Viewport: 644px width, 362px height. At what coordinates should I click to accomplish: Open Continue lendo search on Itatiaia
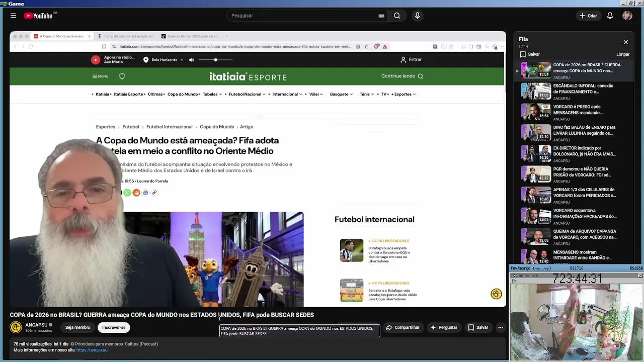[x=402, y=76]
